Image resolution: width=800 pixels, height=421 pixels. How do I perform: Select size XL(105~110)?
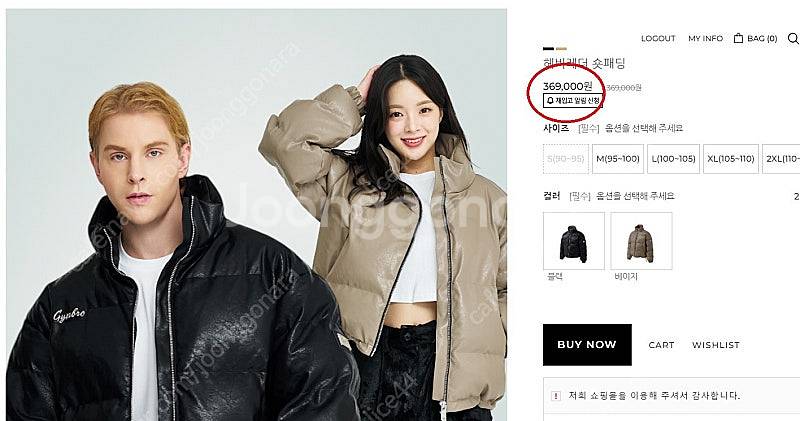731,159
